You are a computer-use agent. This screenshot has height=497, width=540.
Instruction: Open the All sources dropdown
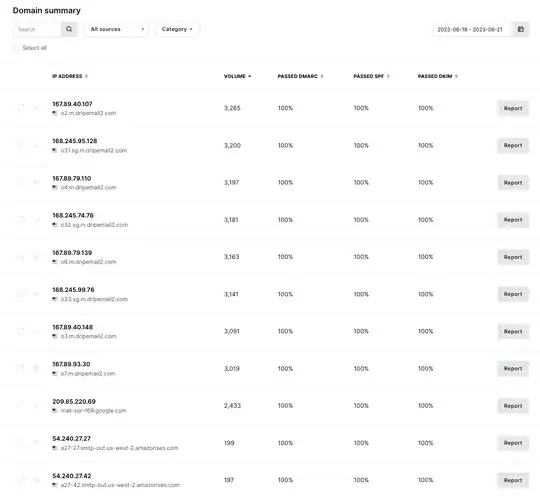(117, 29)
